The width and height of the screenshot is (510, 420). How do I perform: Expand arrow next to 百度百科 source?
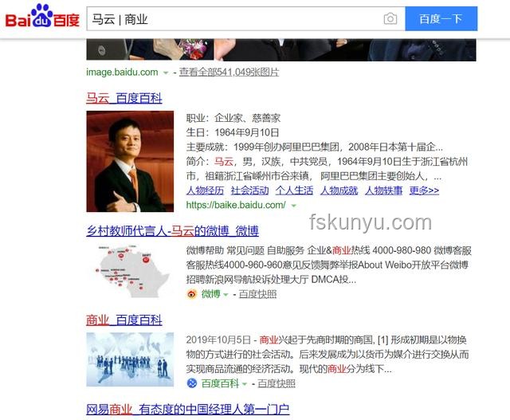[x=245, y=384]
